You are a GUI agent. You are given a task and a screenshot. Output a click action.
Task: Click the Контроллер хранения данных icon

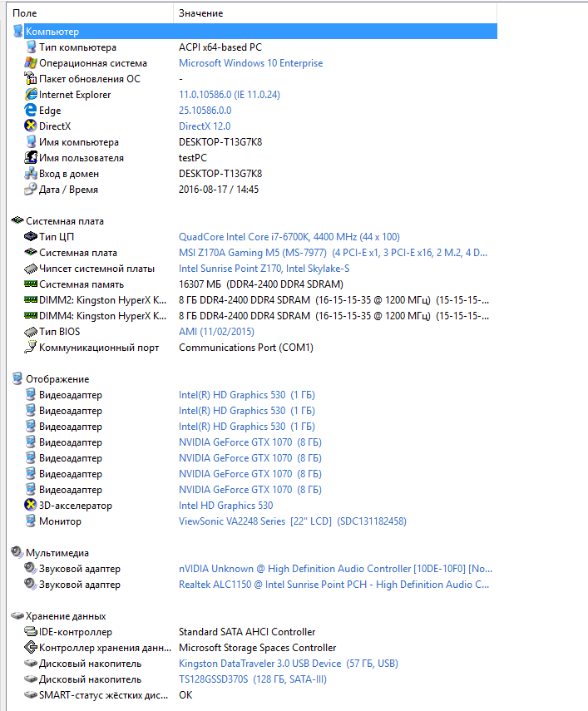pos(31,648)
